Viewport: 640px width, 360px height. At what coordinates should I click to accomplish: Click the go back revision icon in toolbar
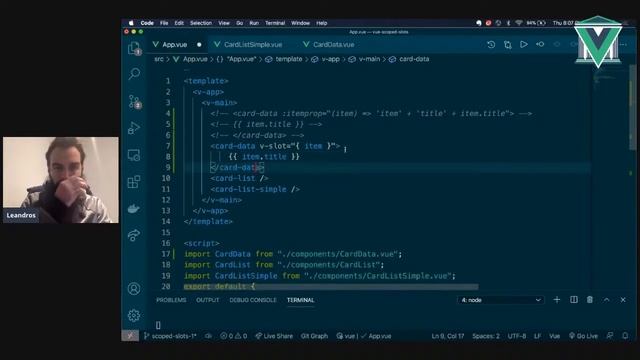[540, 44]
